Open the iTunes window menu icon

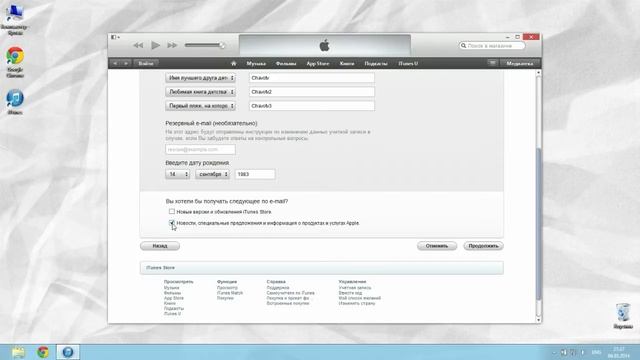(115, 37)
